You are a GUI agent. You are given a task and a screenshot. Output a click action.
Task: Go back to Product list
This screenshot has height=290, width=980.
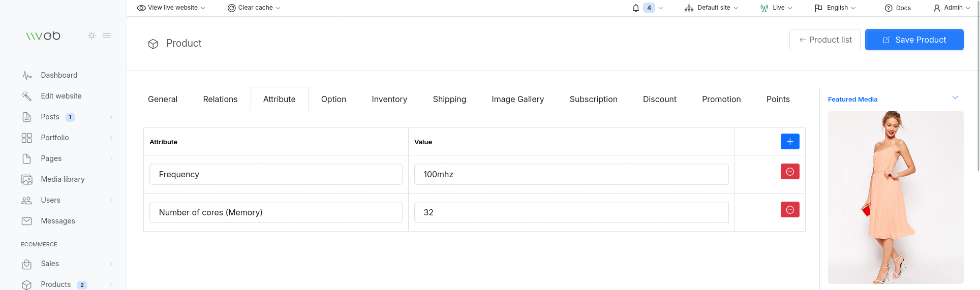[824, 40]
